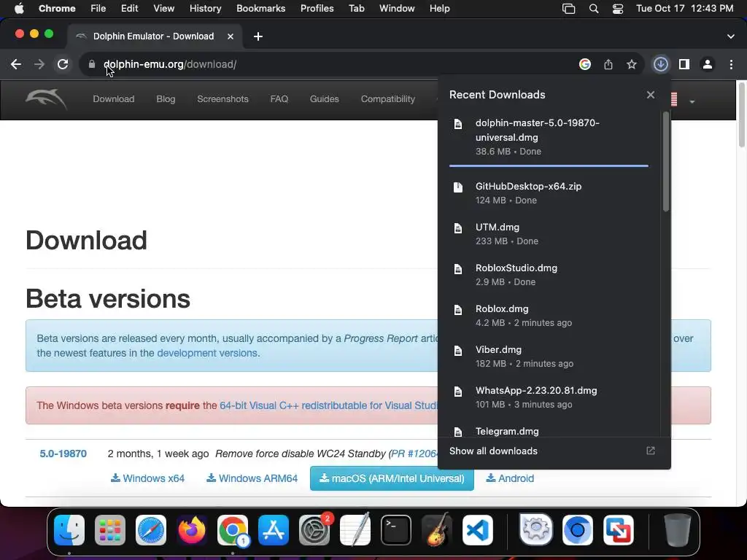Click version link 5.0-19870

[63, 454]
